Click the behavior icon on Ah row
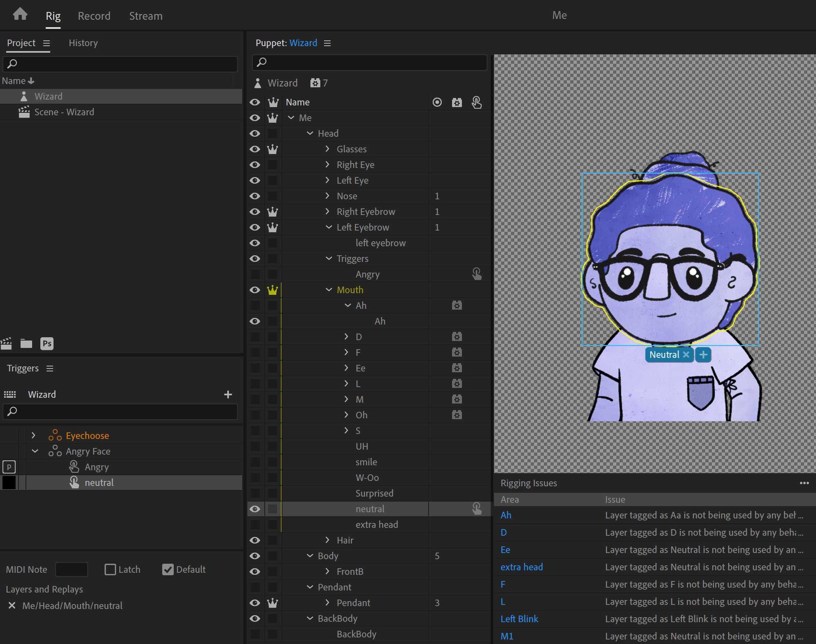 tap(457, 306)
